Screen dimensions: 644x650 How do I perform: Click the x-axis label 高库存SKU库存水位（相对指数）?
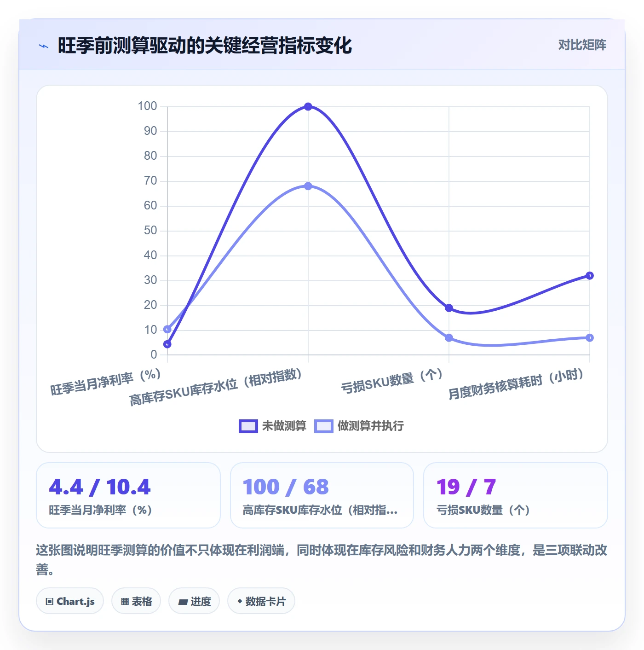216,387
